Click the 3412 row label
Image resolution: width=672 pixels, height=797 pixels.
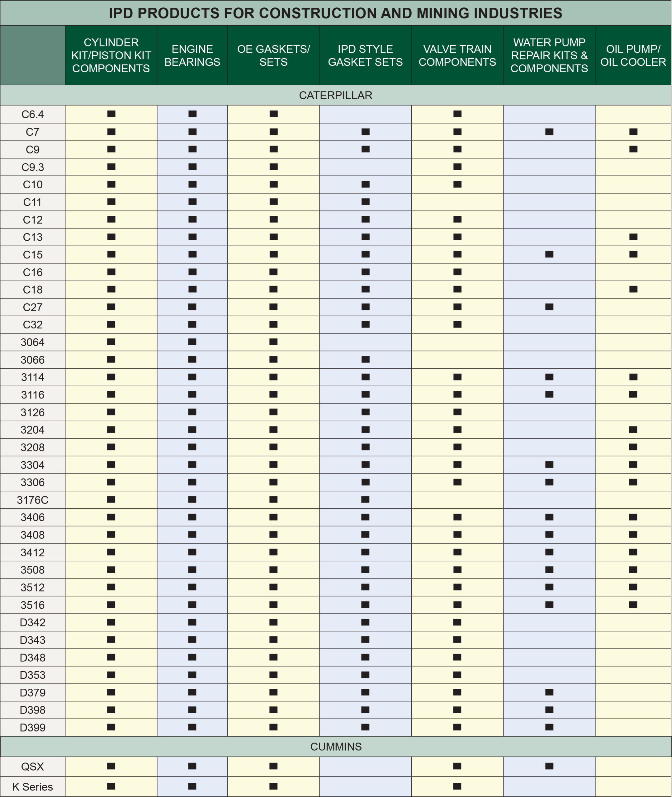pos(33,552)
